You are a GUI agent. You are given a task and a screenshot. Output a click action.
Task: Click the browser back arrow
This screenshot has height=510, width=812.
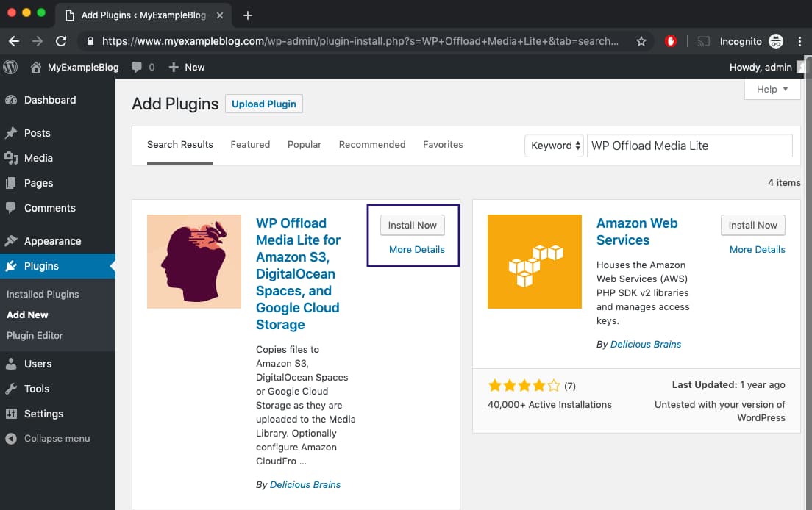click(x=14, y=41)
